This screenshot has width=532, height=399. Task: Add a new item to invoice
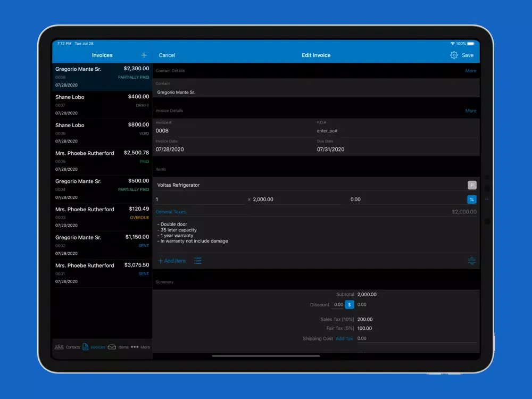[172, 261]
